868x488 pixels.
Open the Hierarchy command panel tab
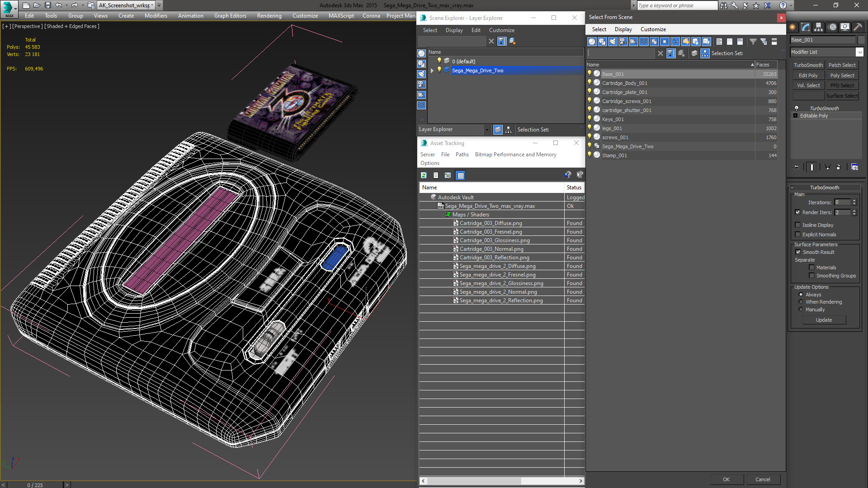point(818,27)
